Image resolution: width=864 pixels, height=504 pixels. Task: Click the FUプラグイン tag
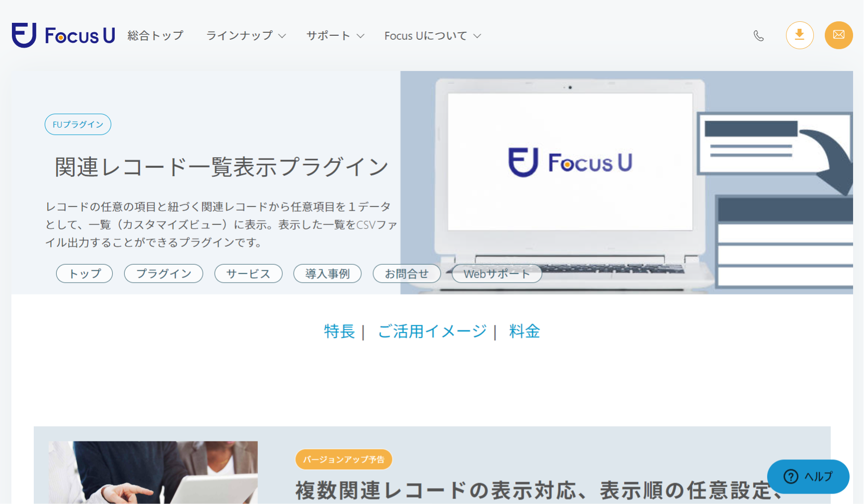[78, 124]
